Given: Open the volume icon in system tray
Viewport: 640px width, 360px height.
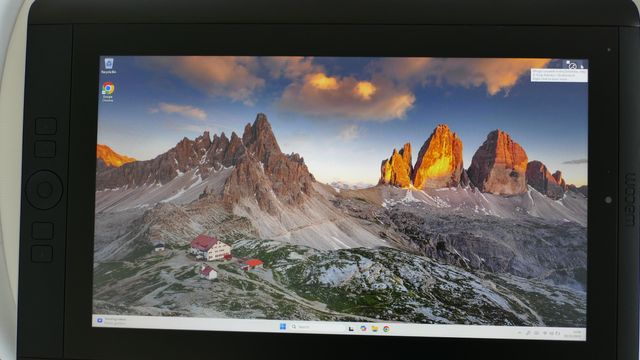Looking at the screenshot, I should [551, 333].
